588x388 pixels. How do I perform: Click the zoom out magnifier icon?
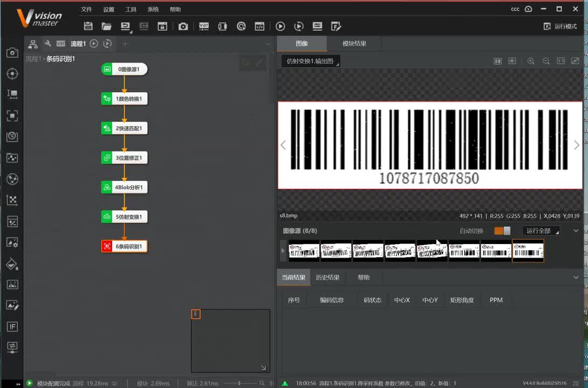click(x=546, y=61)
